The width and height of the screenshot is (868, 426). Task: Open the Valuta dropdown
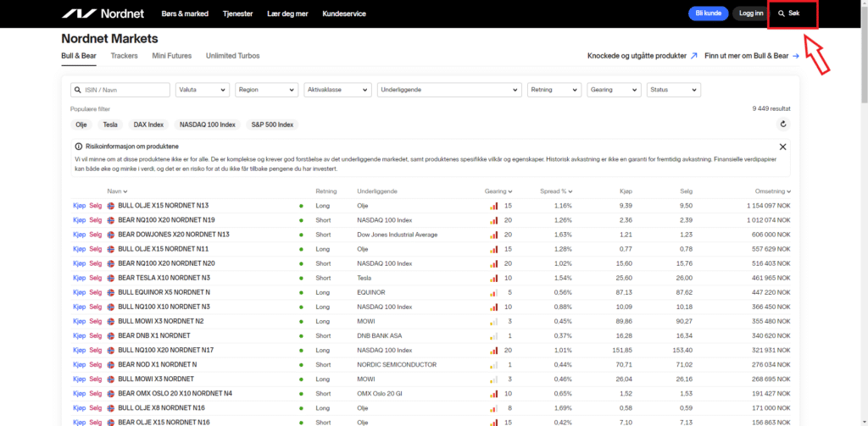(203, 90)
